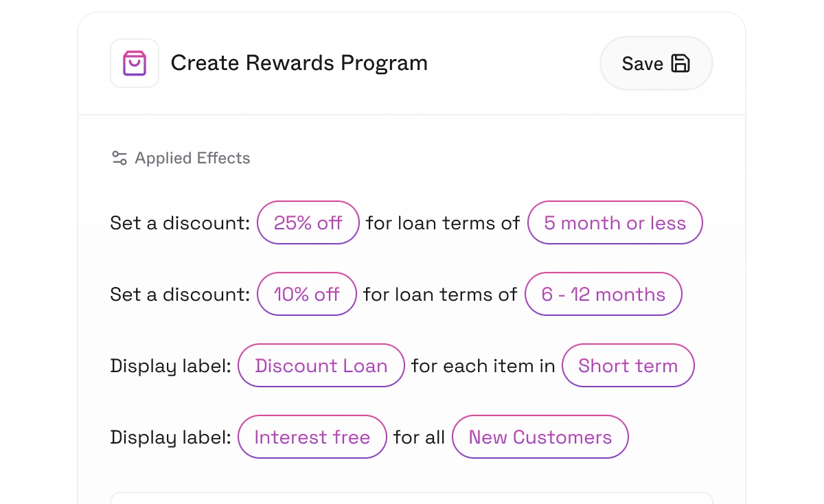The width and height of the screenshot is (824, 504).
Task: Click "for loan terms of" after 25% off
Action: pos(443,223)
